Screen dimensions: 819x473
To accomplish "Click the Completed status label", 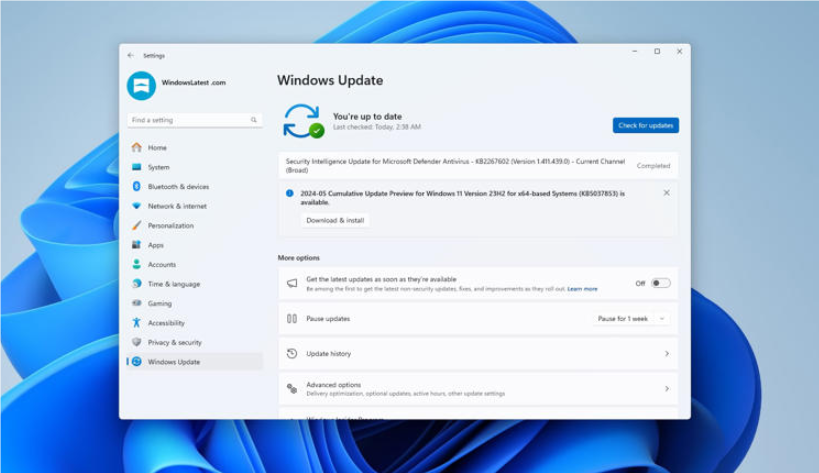I will click(x=653, y=165).
